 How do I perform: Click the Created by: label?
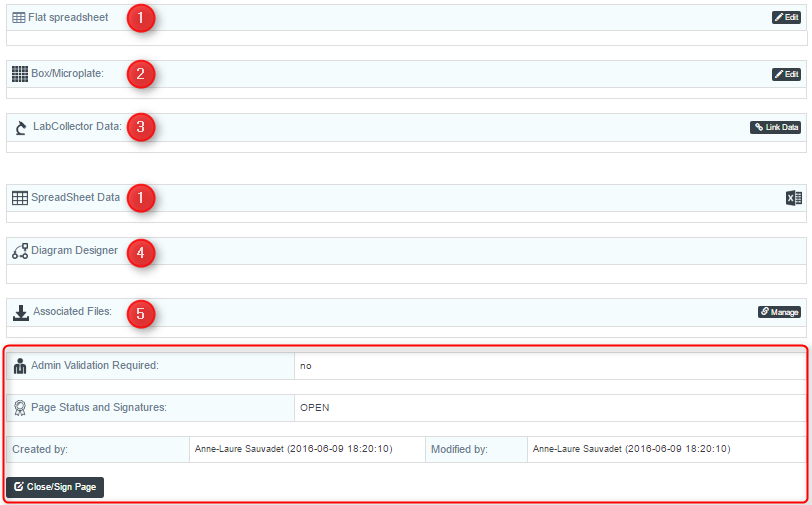click(x=40, y=450)
